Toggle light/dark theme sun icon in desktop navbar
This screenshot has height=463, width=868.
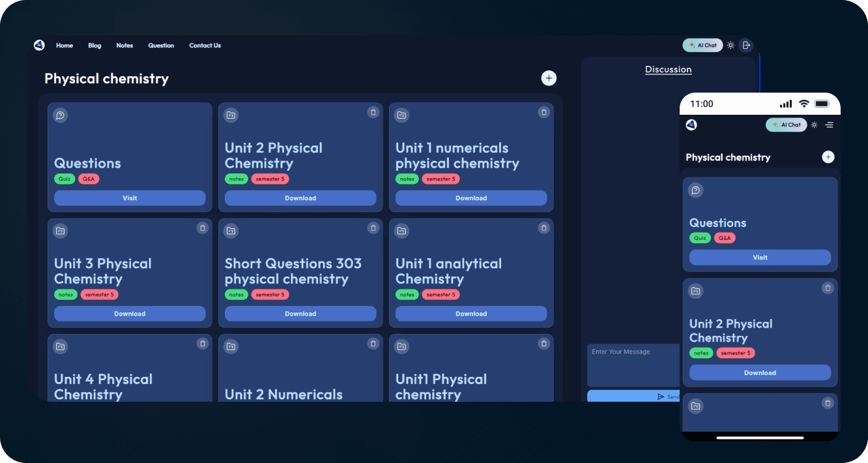tap(731, 46)
